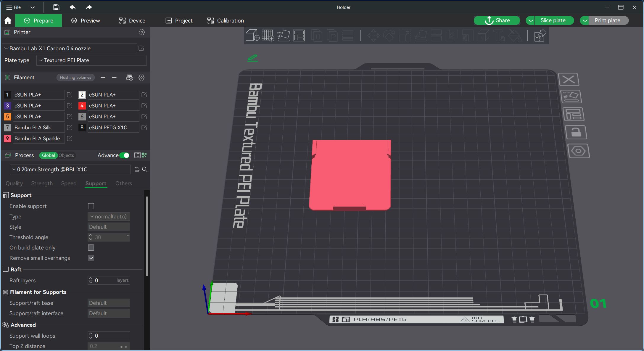
Task: Click filament 4 red color swatch
Action: [x=82, y=106]
